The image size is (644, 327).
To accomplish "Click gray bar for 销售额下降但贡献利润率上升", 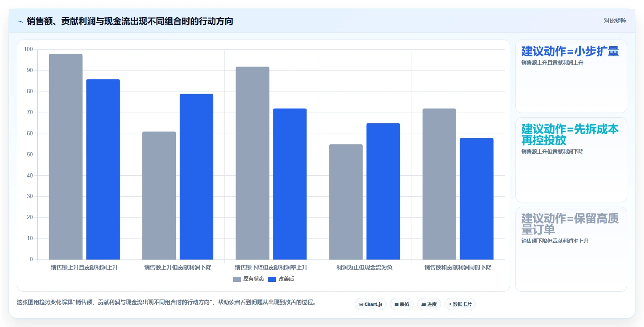I will tap(252, 163).
